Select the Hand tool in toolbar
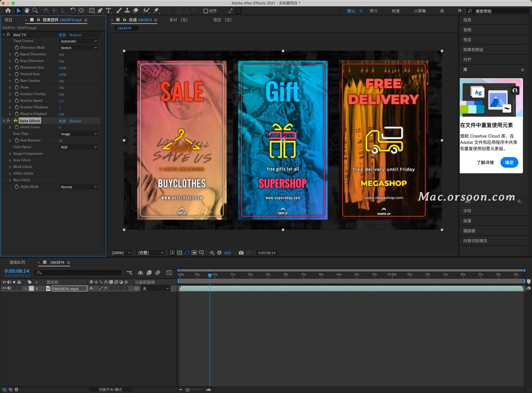Viewport: 532px width, 393px height. (27, 11)
